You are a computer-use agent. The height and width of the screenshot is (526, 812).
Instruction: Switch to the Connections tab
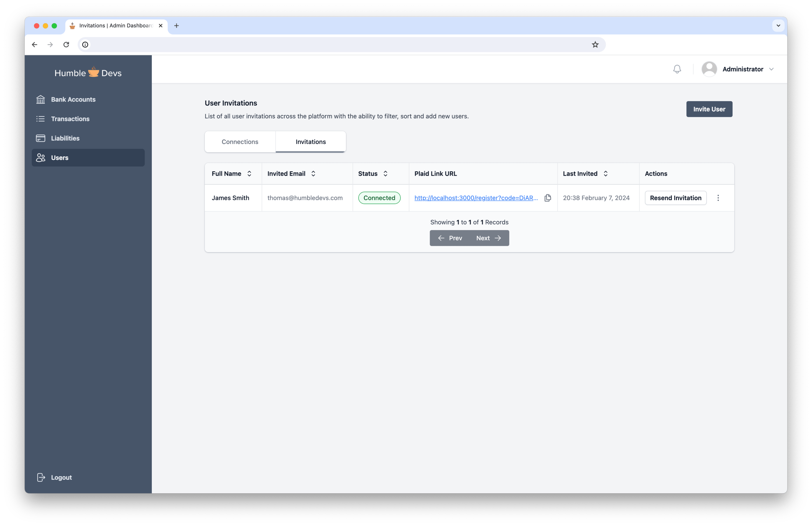coord(240,142)
